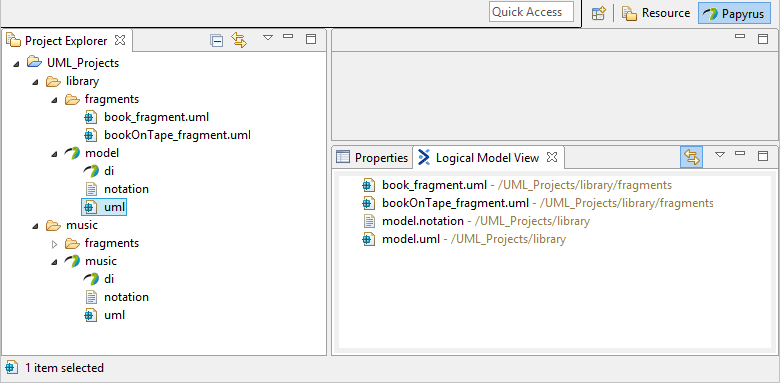Open Project Explorer view menu dropdown
Viewport: 780px width, 383px height.
pyautogui.click(x=268, y=38)
